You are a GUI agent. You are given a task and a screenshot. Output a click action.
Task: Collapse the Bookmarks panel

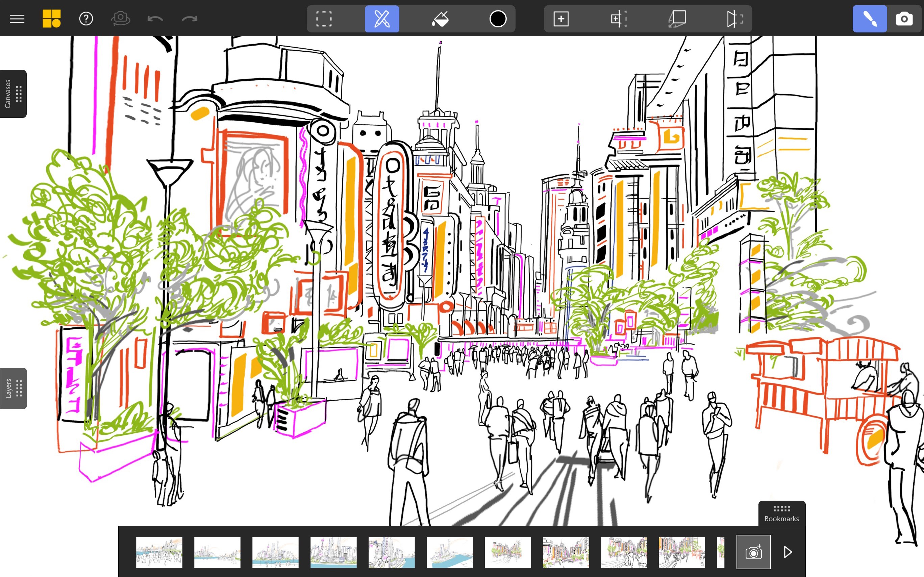(x=781, y=513)
